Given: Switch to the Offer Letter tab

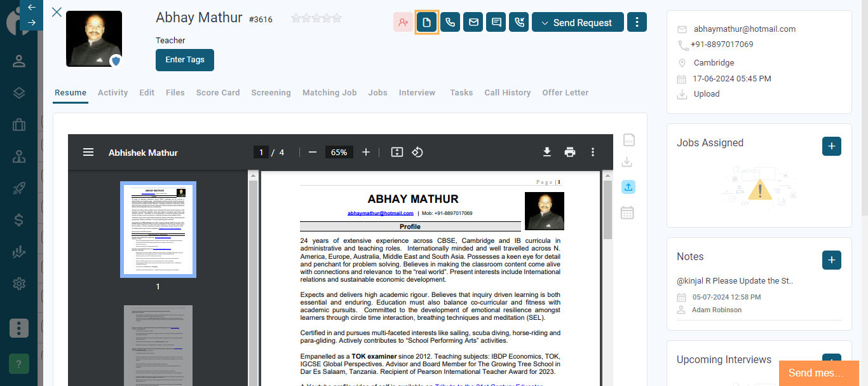Looking at the screenshot, I should (x=566, y=92).
